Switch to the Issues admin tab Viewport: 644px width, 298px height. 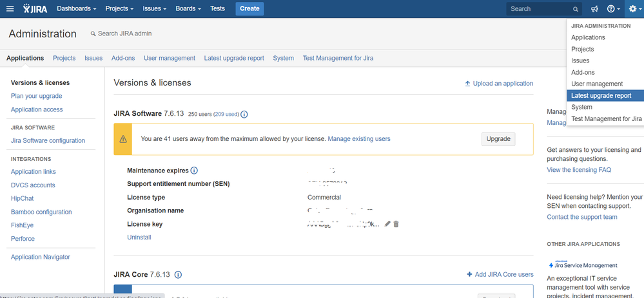click(x=93, y=58)
